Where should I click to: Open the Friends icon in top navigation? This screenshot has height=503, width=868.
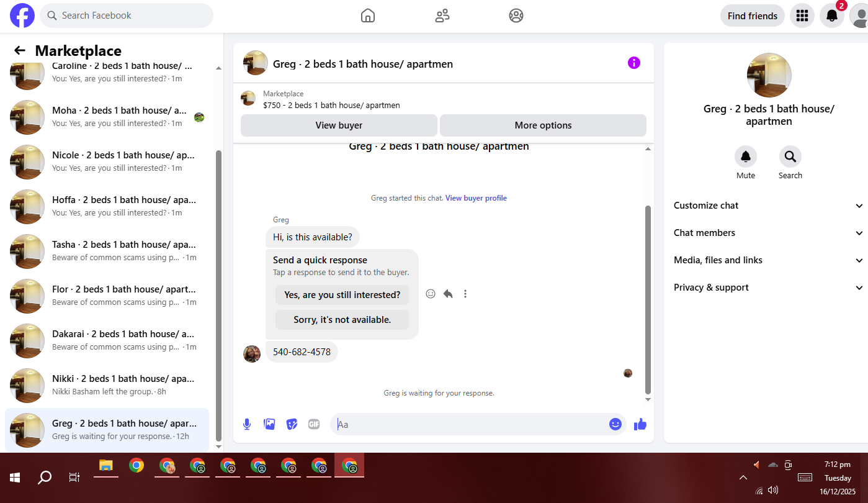(x=442, y=16)
